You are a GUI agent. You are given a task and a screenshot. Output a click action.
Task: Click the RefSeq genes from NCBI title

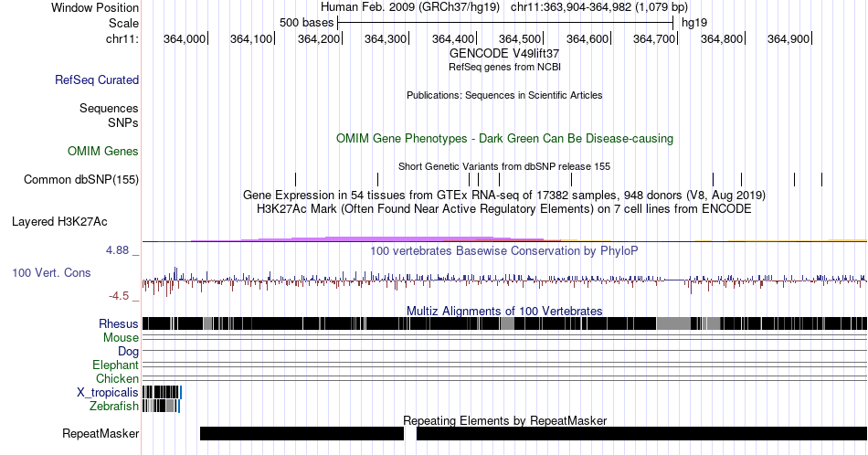(504, 67)
